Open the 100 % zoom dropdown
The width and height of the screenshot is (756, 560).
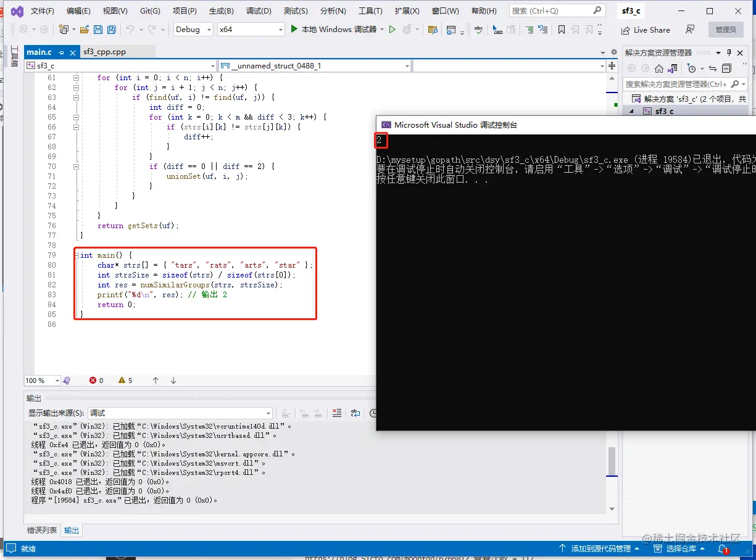coord(42,381)
